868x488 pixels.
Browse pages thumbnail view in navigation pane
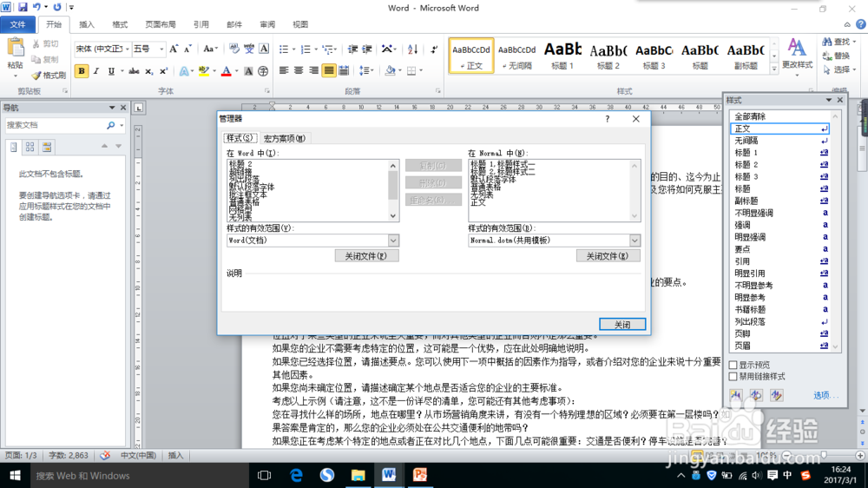tap(30, 147)
